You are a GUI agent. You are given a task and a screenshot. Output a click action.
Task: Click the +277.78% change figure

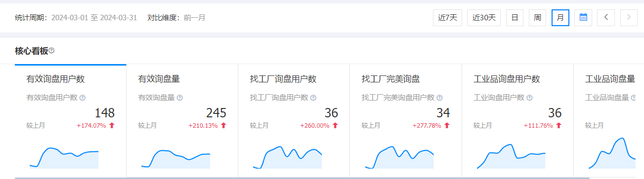[427, 125]
